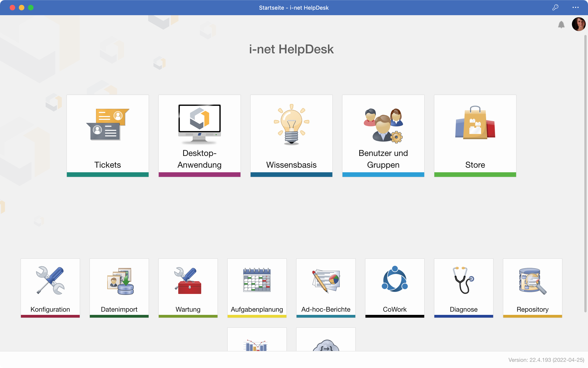Open the Store shopping bag tile
The image size is (588, 368).
pyautogui.click(x=475, y=136)
